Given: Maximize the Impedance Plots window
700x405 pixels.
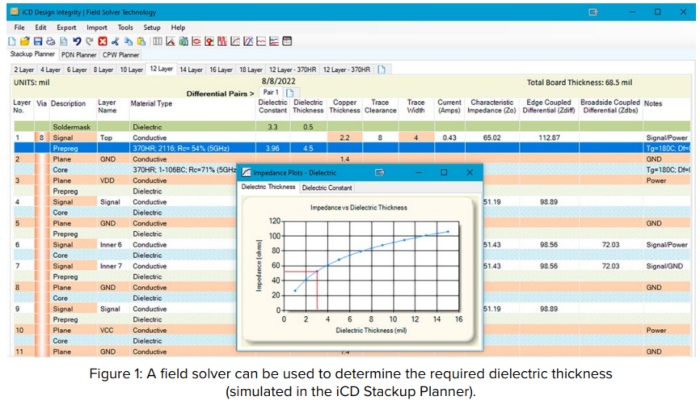Looking at the screenshot, I should tap(444, 172).
